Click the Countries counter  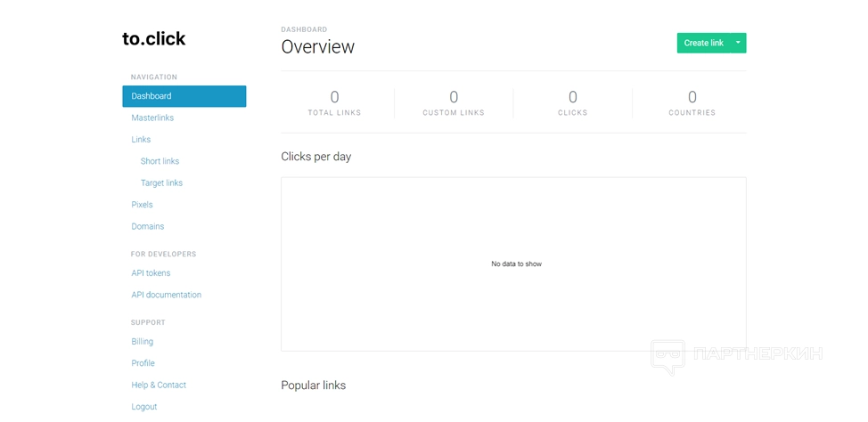[x=692, y=103]
